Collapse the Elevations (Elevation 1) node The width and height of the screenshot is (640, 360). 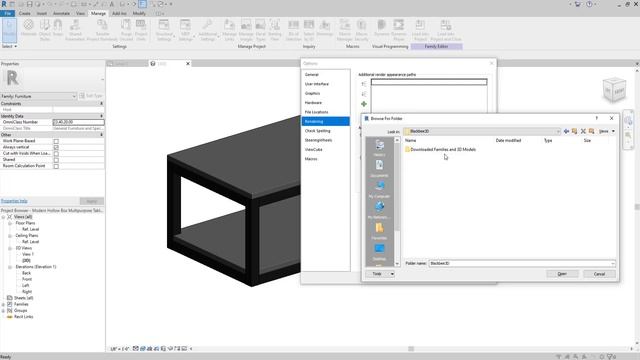[10, 267]
